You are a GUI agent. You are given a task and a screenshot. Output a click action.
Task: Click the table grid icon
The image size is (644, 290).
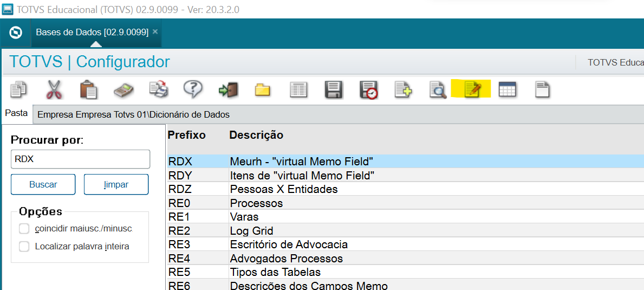tap(507, 89)
